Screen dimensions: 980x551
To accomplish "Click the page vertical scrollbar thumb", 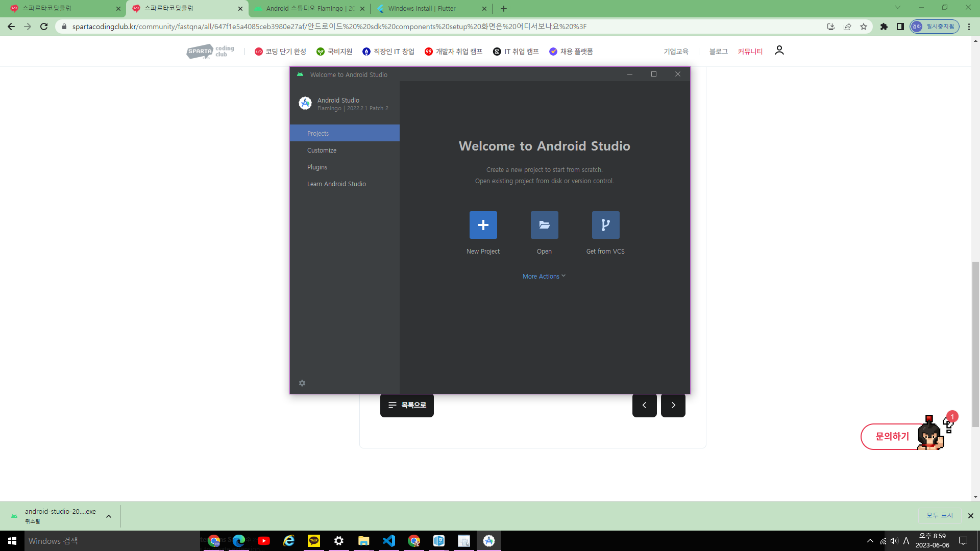I will pyautogui.click(x=976, y=344).
